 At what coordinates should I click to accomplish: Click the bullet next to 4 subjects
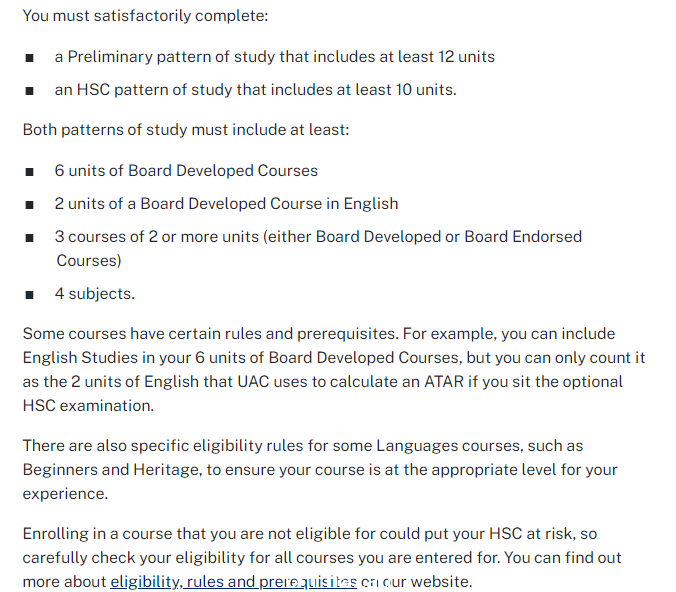coord(29,295)
